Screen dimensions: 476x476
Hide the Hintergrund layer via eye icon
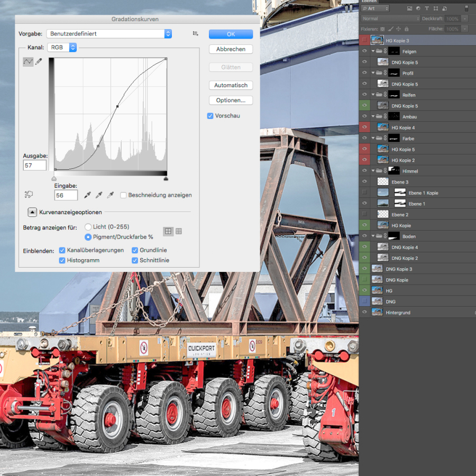coord(364,313)
